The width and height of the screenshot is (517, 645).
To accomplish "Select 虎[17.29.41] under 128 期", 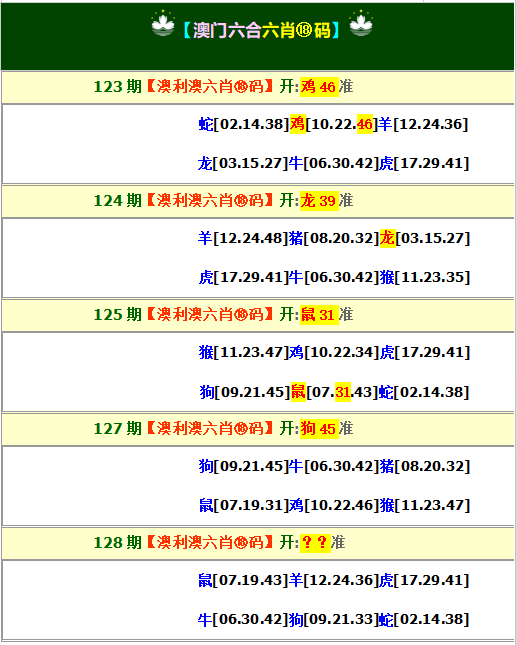I will [x=424, y=580].
